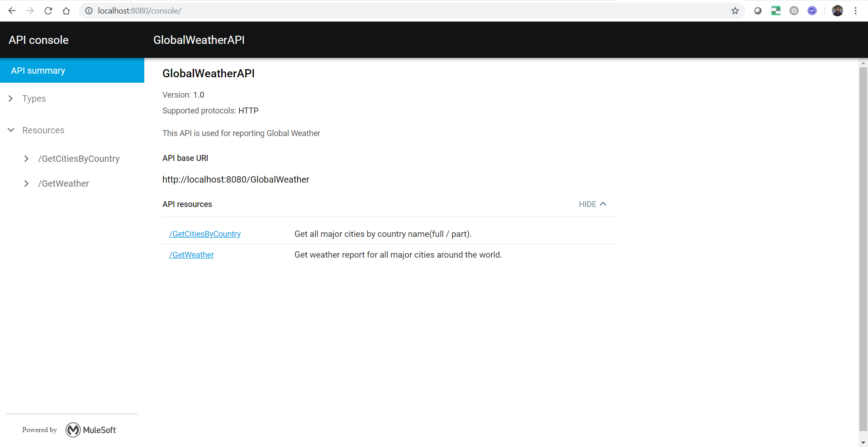868x447 pixels.
Task: Open Types in the sidebar
Action: 34,99
